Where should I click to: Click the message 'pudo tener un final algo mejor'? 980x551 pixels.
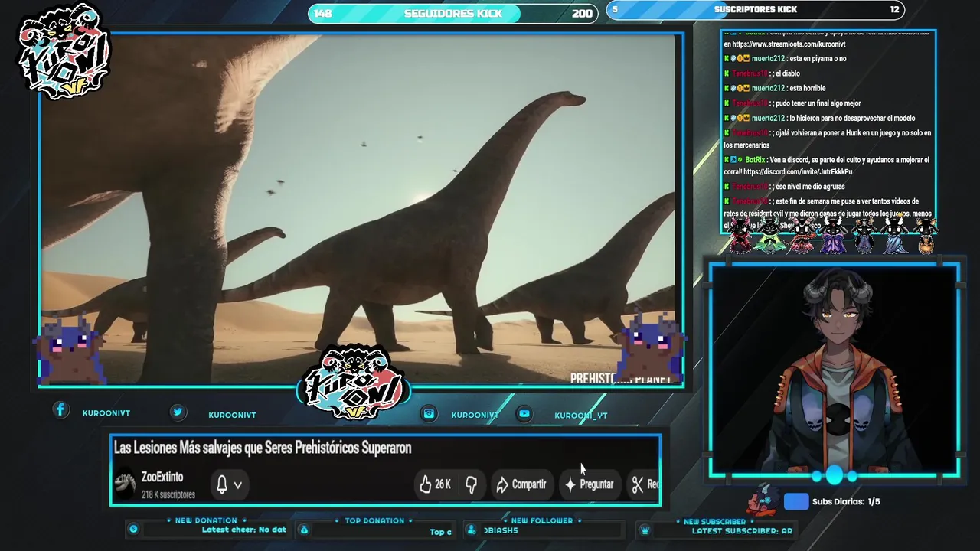[x=818, y=103]
